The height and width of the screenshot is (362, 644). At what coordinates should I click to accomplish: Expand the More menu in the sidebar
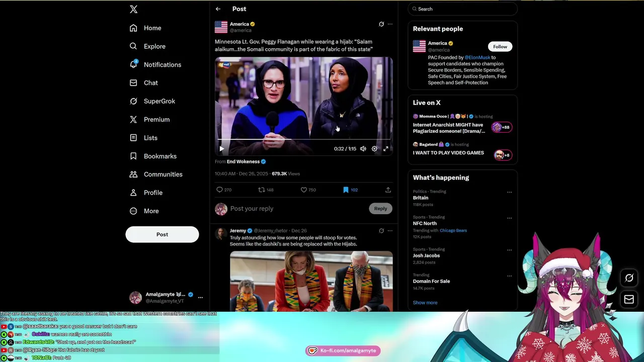coord(144,211)
